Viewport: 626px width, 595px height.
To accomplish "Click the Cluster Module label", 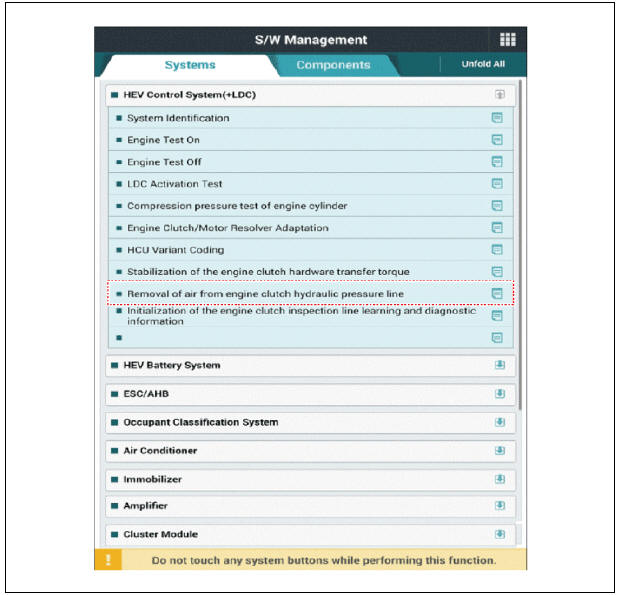I will 160,535.
